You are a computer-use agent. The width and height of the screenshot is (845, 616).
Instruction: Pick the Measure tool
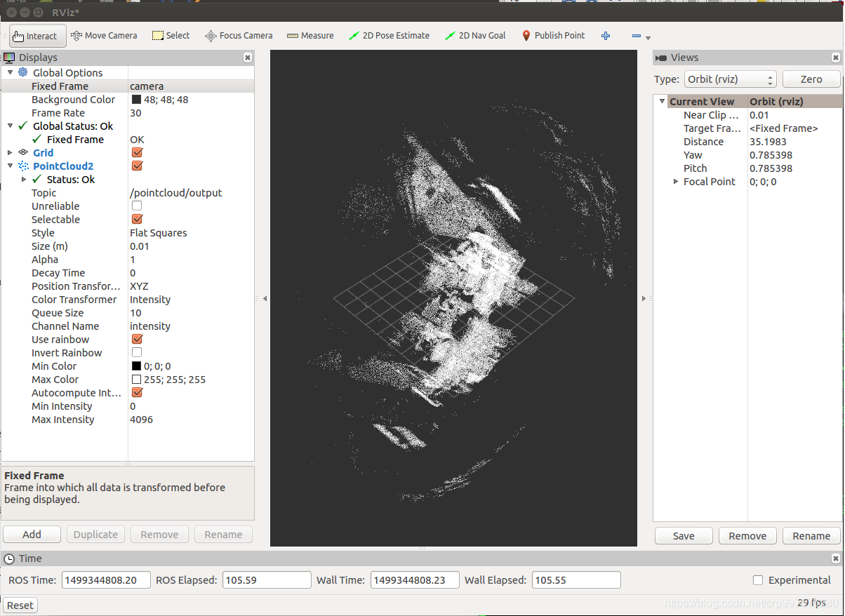310,36
